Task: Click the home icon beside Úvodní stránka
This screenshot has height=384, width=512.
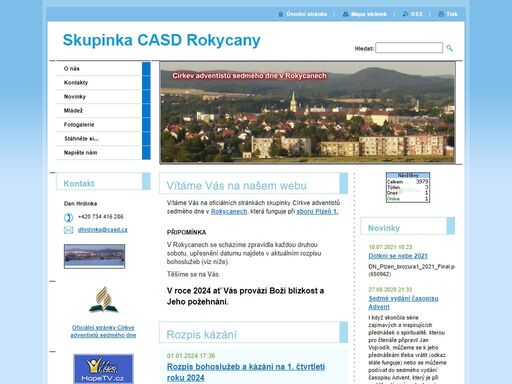Action: pyautogui.click(x=281, y=14)
